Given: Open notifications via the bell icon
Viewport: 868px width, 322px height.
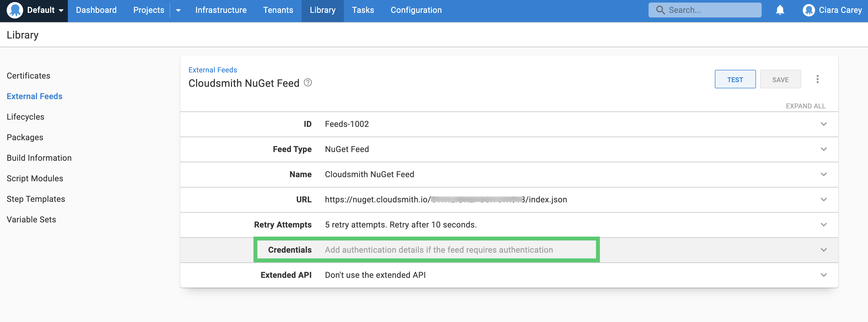Looking at the screenshot, I should coord(780,10).
